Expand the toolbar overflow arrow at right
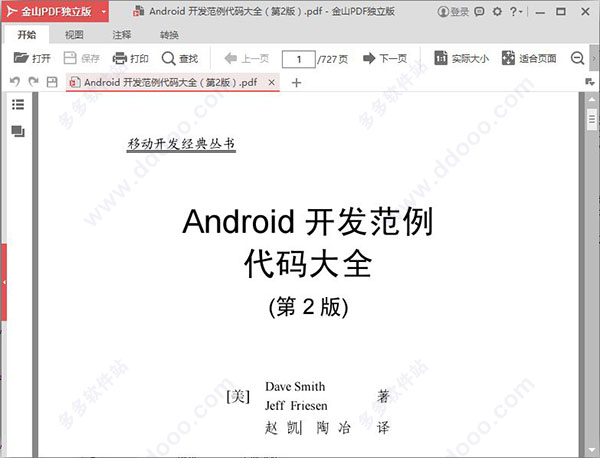Viewport: 600px width, 458px height. [594, 59]
